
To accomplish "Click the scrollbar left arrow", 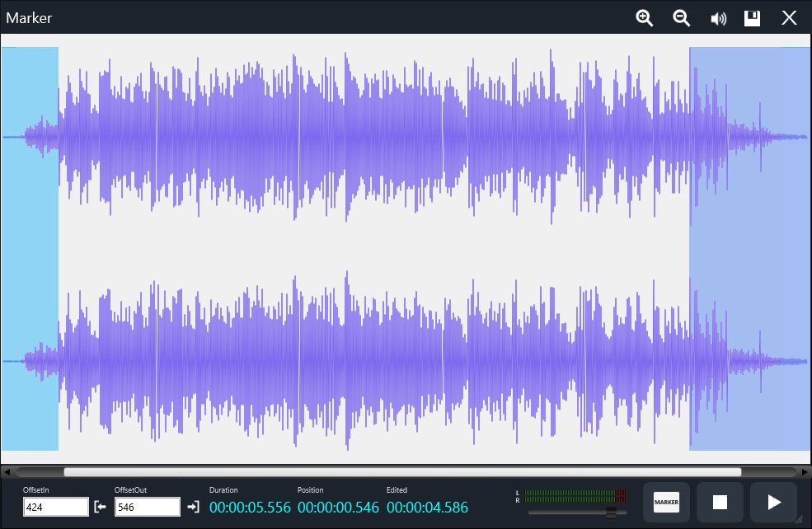I will click(x=7, y=472).
